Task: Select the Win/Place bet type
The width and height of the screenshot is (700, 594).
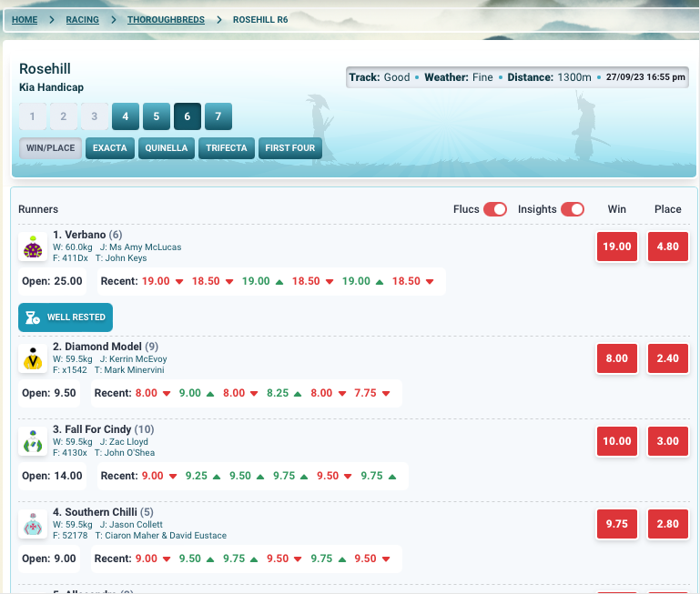Action: [50, 148]
